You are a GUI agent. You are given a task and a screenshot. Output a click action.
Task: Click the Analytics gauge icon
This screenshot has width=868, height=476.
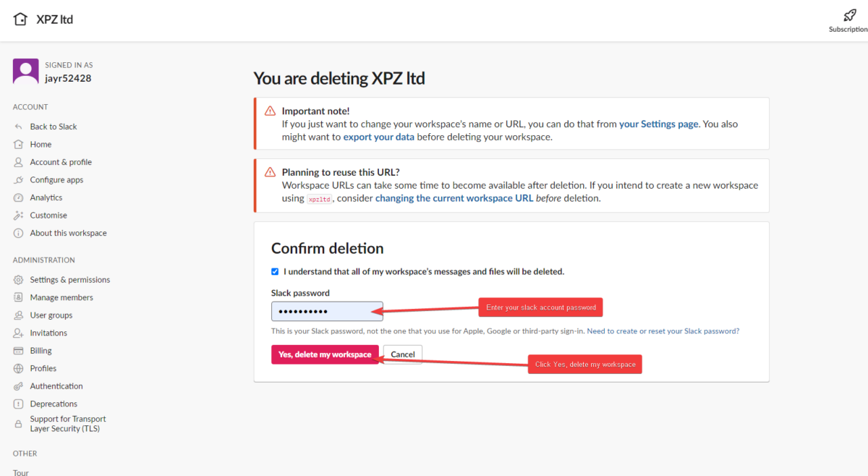click(18, 197)
